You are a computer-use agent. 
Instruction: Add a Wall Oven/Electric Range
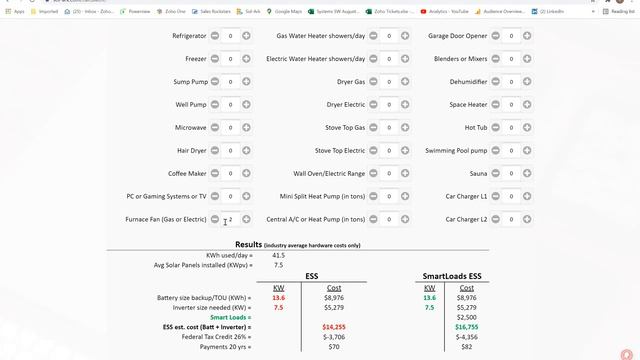405,173
